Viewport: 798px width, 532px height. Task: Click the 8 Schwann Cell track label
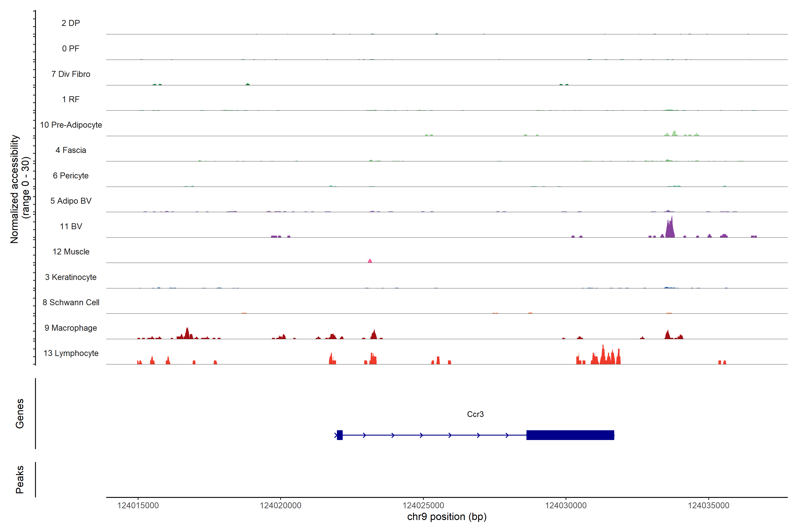(71, 302)
